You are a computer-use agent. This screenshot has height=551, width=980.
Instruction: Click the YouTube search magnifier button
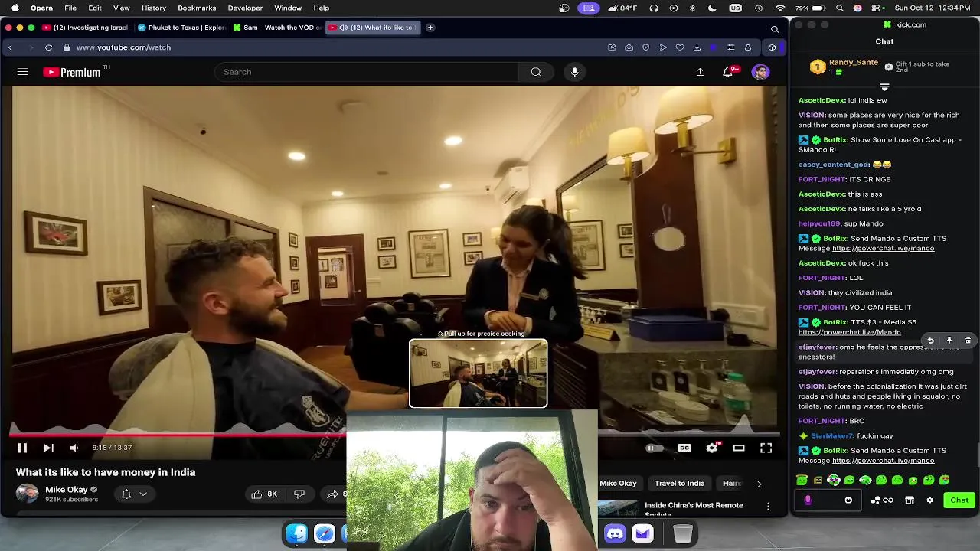click(x=536, y=72)
